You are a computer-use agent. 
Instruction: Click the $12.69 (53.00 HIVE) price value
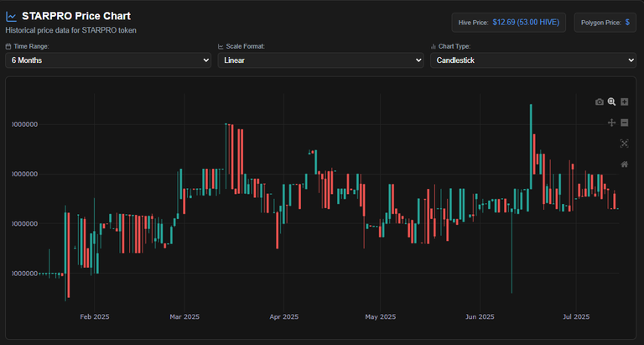pos(526,23)
